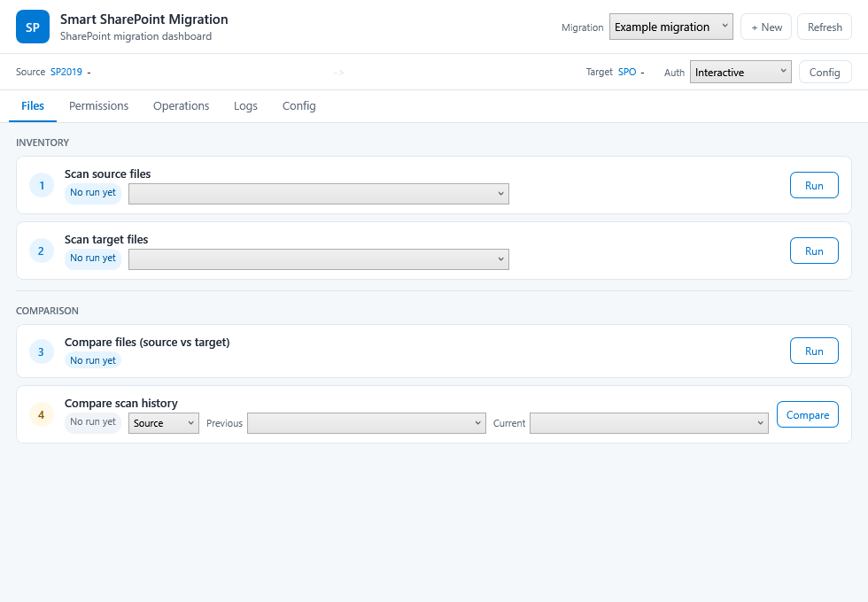Click the + New migration button
The height and width of the screenshot is (602, 868).
coord(766,27)
